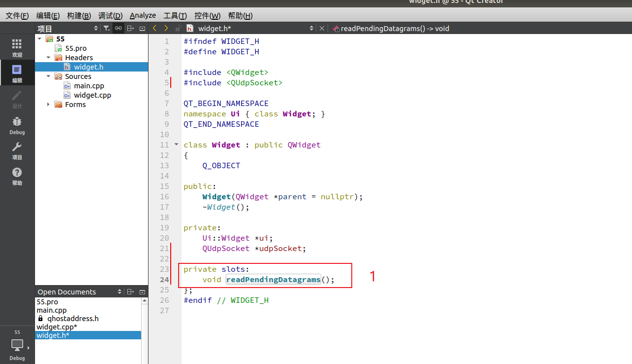
Task: Go forward in editor navigation history
Action: [166, 29]
